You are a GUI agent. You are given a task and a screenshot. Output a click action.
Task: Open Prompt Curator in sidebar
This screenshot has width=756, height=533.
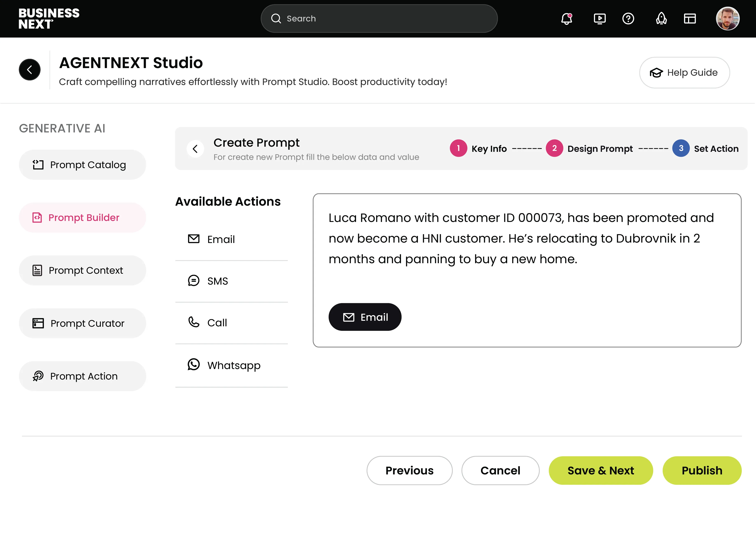82,323
